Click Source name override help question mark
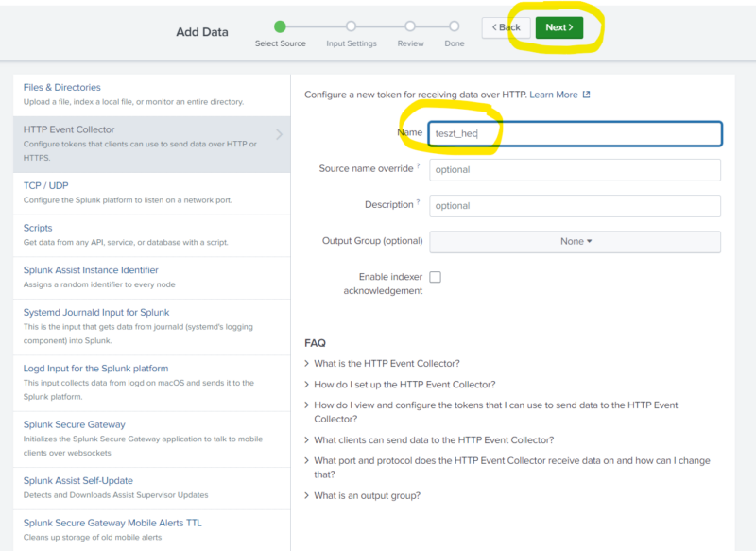756x551 pixels. tap(418, 165)
